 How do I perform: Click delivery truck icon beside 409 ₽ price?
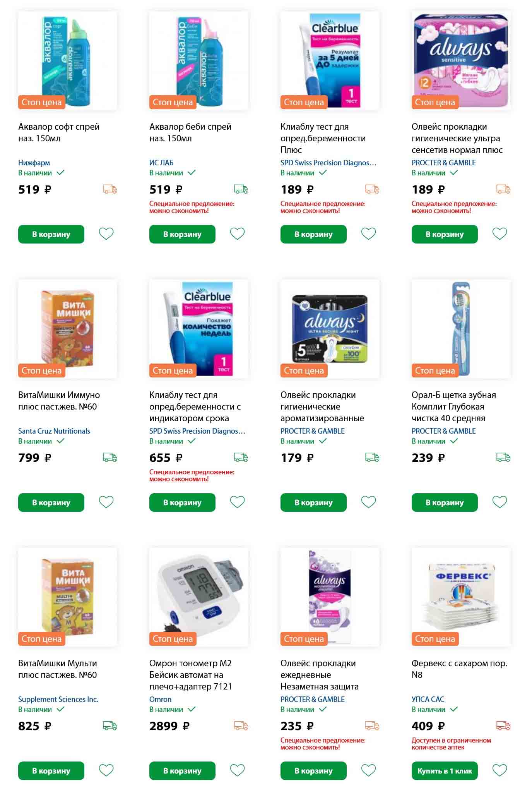tap(503, 726)
